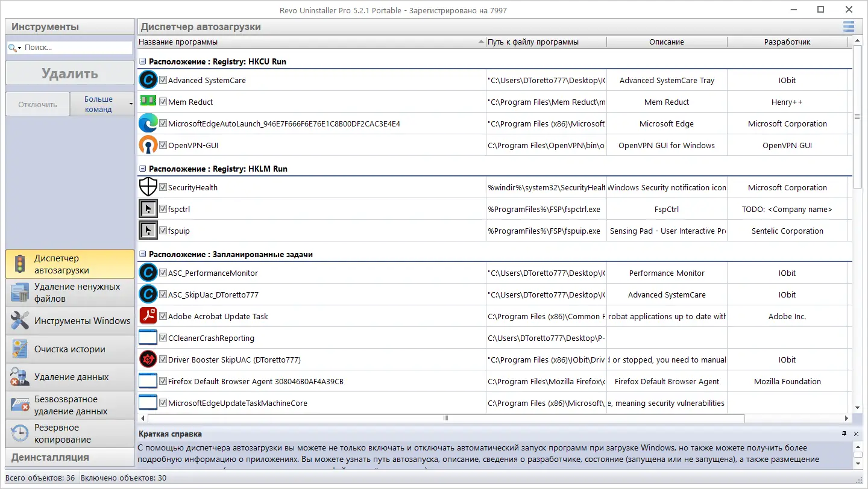Close the Краткая справка help panel

point(857,434)
